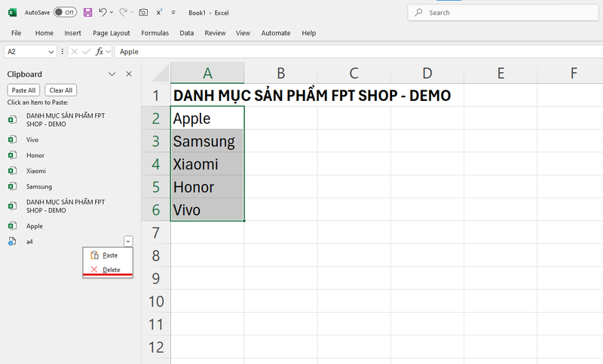Image resolution: width=603 pixels, height=364 pixels.
Task: Click Excel icon beside Xiaomi clipboard item
Action: 12,170
